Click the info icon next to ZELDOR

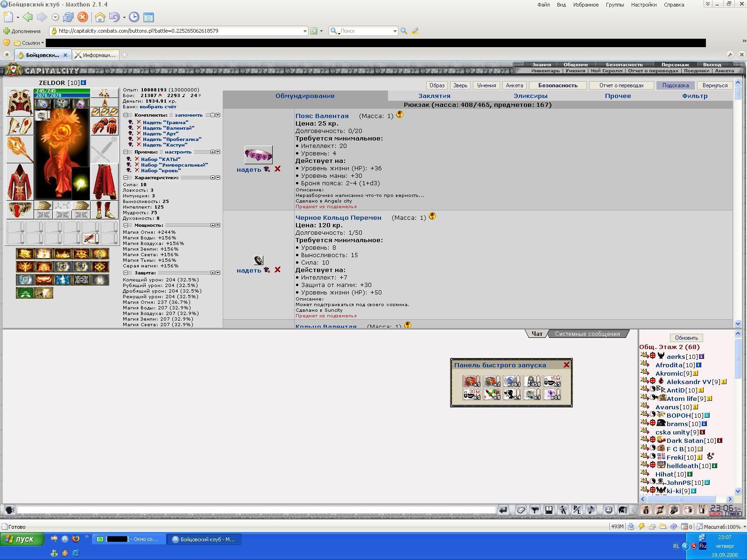(83, 83)
